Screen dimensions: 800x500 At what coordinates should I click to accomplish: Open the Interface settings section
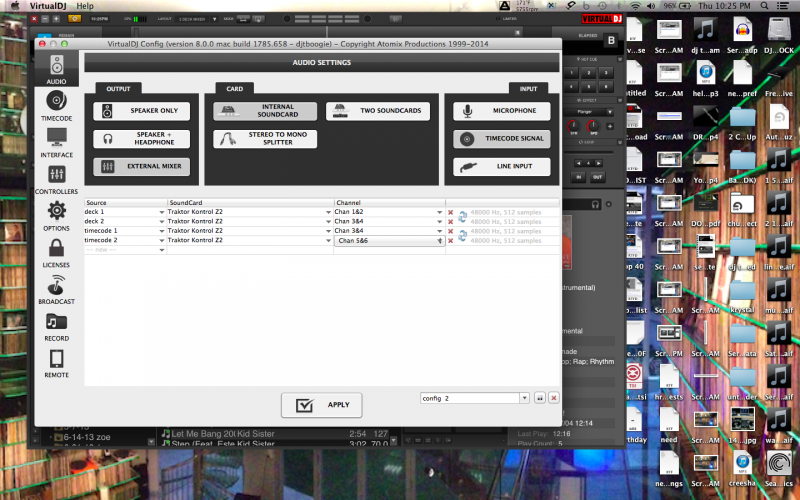click(56, 142)
